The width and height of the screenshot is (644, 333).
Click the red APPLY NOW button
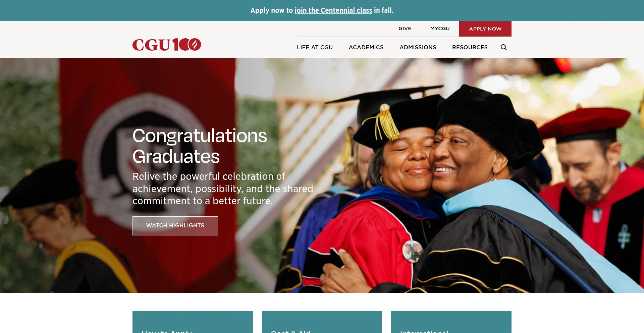pos(485,29)
